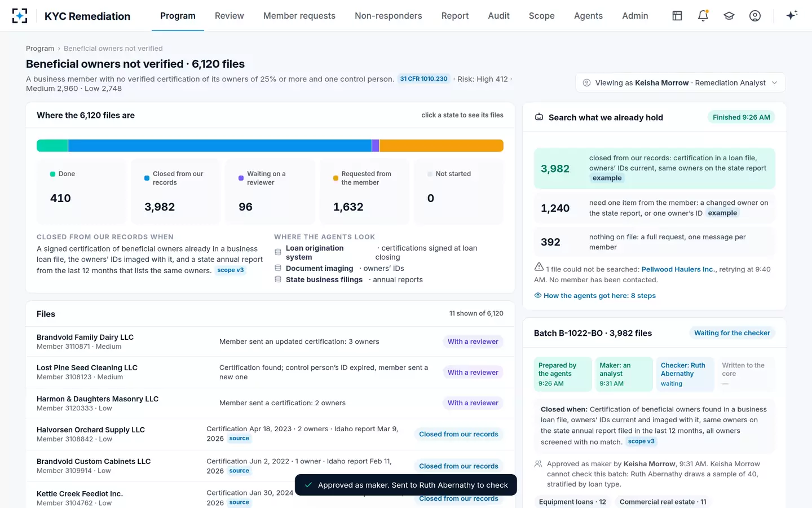The width and height of the screenshot is (812, 508).
Task: Open the Pellwood Haulers Inc. link
Action: 678,269
